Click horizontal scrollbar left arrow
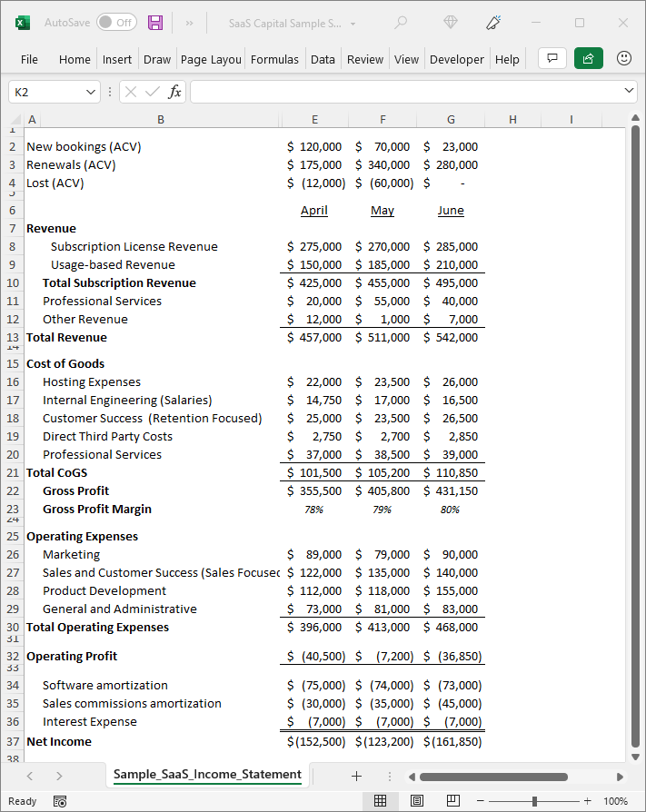The height and width of the screenshot is (812, 646). tap(412, 777)
